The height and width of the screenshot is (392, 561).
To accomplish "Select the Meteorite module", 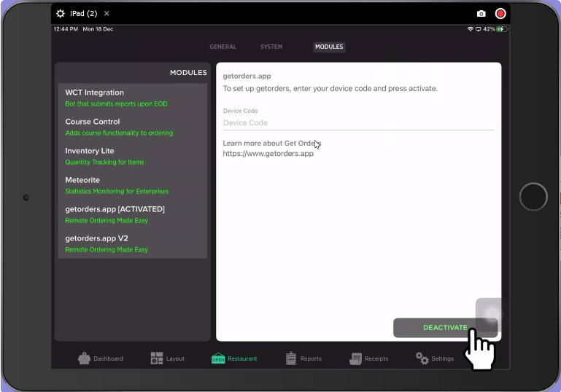I will [133, 186].
